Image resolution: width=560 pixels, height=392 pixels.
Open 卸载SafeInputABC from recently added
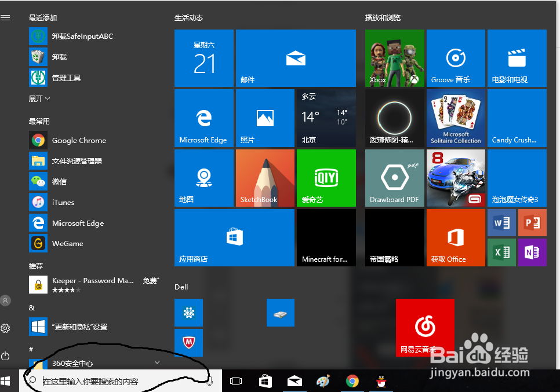[94, 36]
